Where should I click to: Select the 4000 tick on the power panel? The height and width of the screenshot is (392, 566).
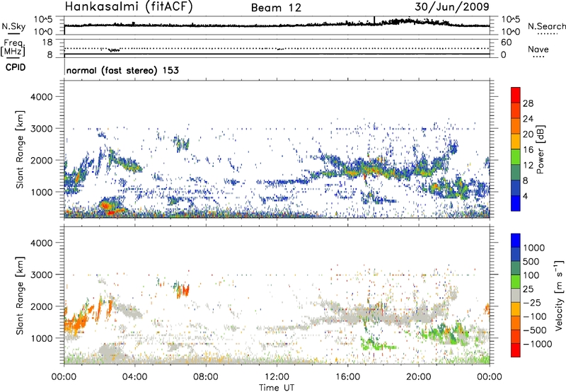coord(42,97)
